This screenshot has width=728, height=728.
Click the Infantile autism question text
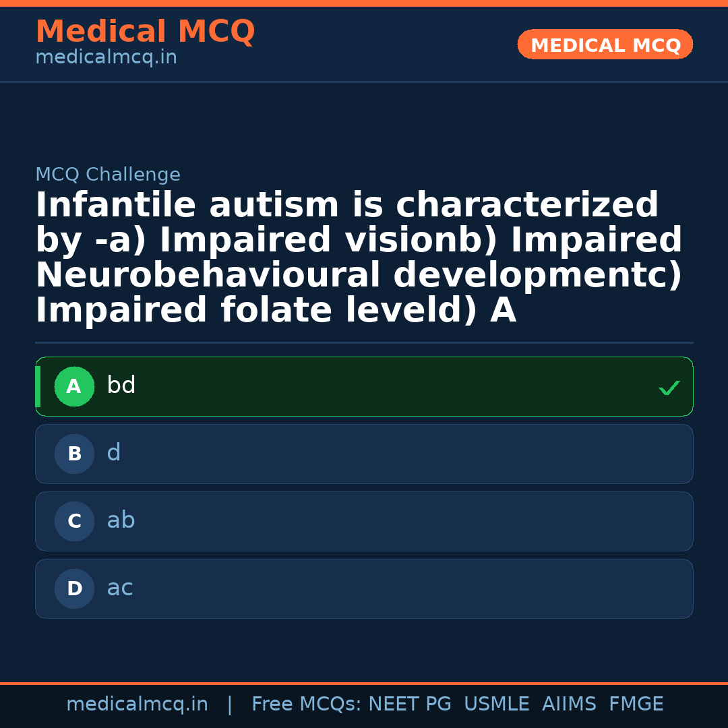pos(359,257)
